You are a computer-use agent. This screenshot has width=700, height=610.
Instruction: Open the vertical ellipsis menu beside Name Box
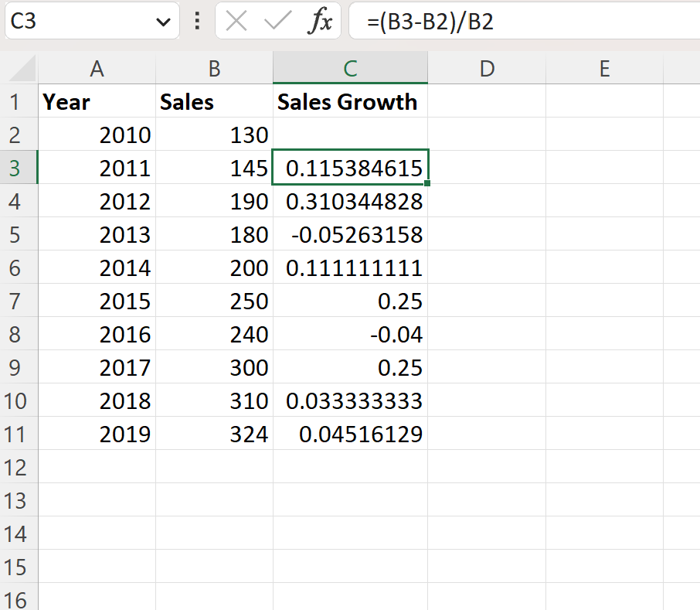tap(198, 21)
